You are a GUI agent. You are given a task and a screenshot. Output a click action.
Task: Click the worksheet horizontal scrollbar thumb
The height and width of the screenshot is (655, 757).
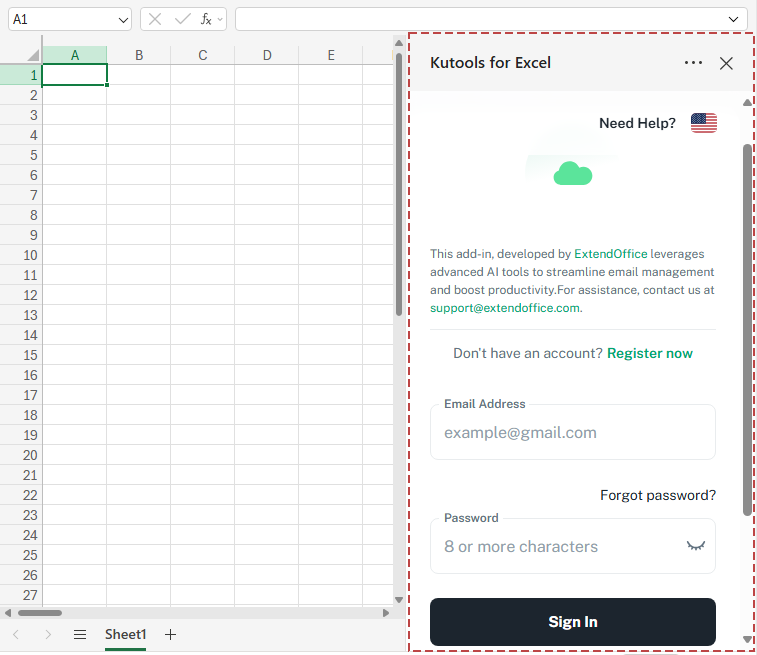coord(40,613)
